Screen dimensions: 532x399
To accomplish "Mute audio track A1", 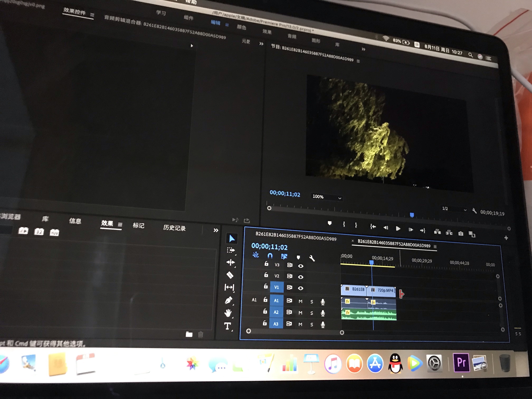I will (x=300, y=301).
